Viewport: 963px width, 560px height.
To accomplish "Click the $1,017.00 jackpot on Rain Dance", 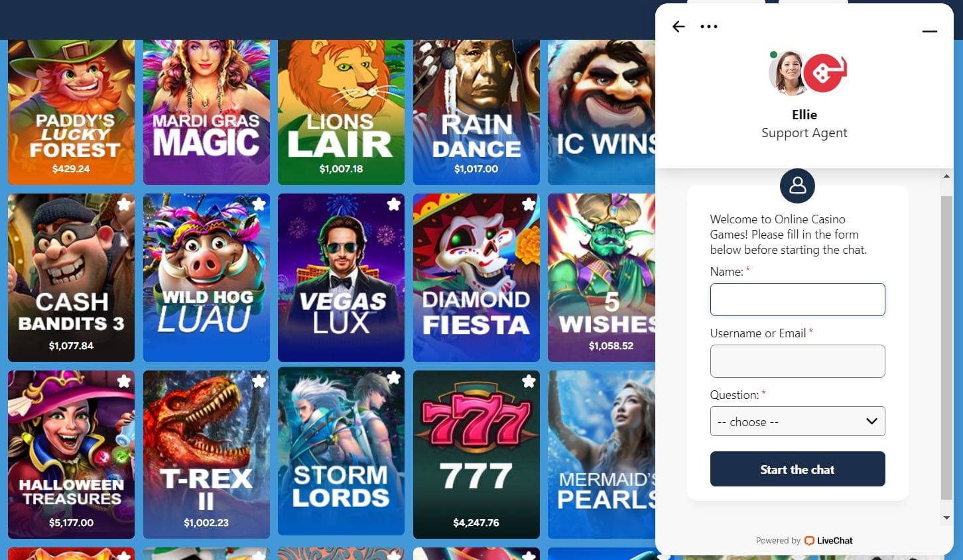I will point(476,169).
